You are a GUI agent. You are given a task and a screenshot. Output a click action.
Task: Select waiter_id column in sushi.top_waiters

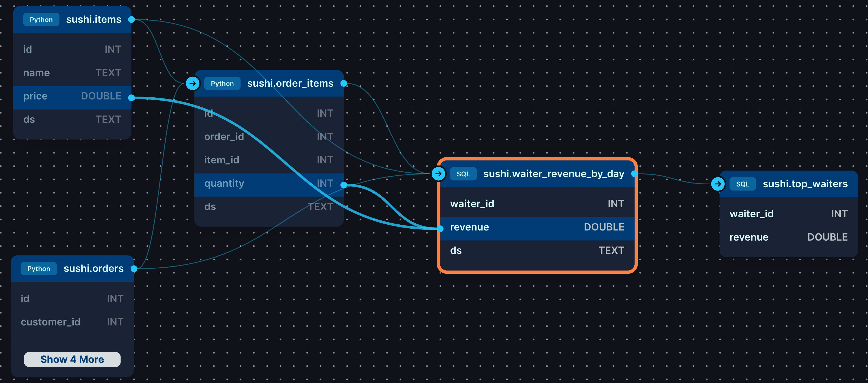click(789, 214)
